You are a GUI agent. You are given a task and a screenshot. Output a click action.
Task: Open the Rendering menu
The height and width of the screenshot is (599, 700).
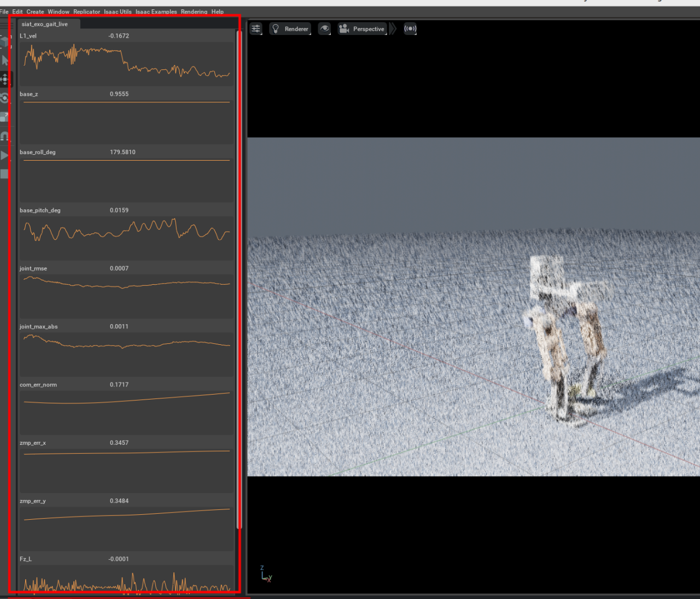click(194, 11)
